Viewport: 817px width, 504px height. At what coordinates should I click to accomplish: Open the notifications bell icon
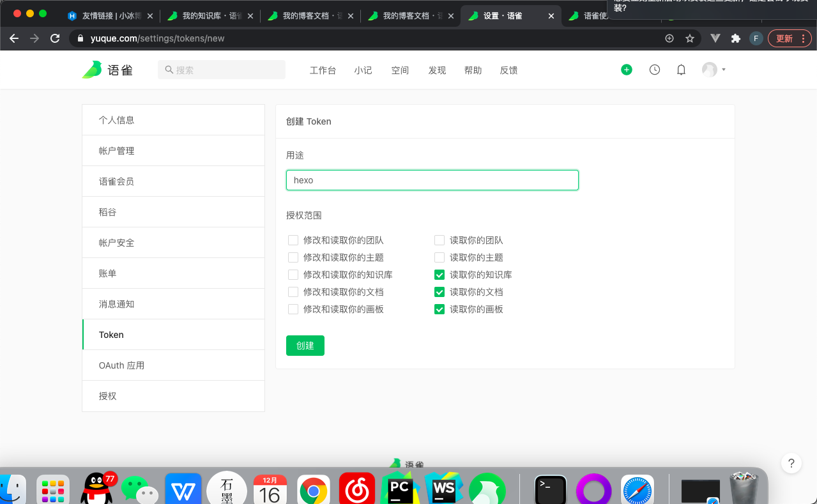(x=682, y=70)
